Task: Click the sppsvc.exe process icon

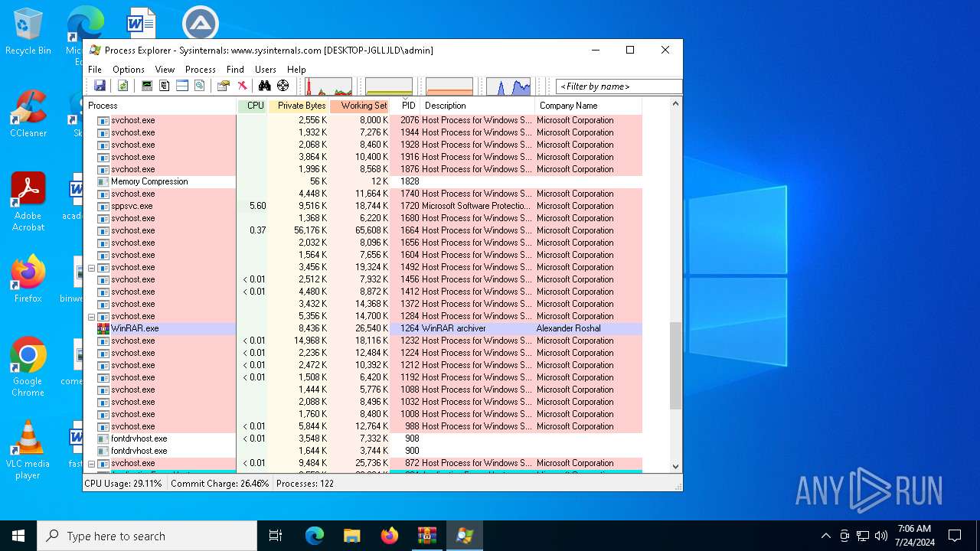Action: [103, 206]
